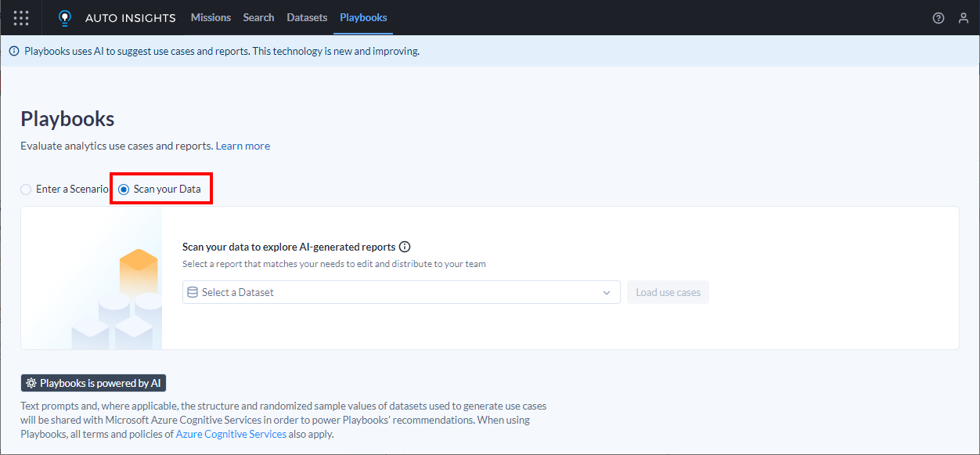Expand the Select a Dataset chevron
The height and width of the screenshot is (455, 980).
click(607, 293)
